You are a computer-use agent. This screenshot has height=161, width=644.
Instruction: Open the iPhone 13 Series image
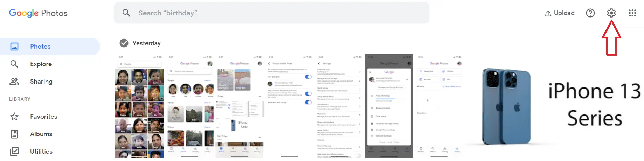pos(554,106)
